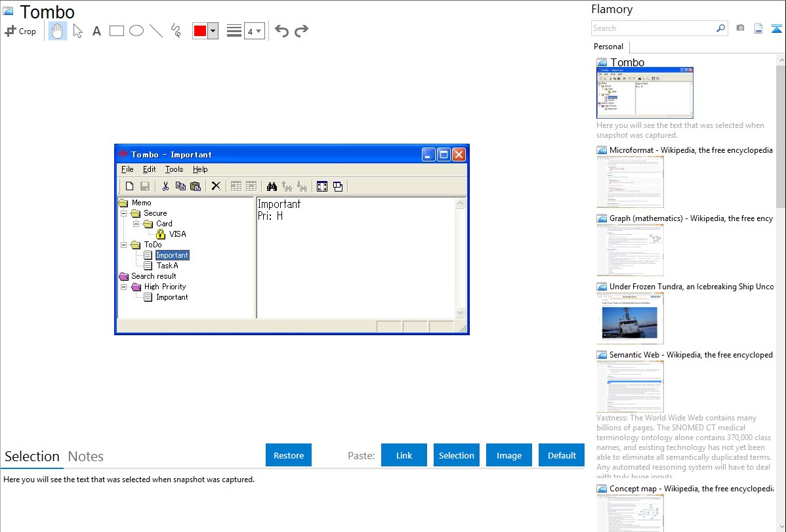Switch to the Personal tab
Image resolution: width=786 pixels, height=532 pixels.
(x=609, y=47)
